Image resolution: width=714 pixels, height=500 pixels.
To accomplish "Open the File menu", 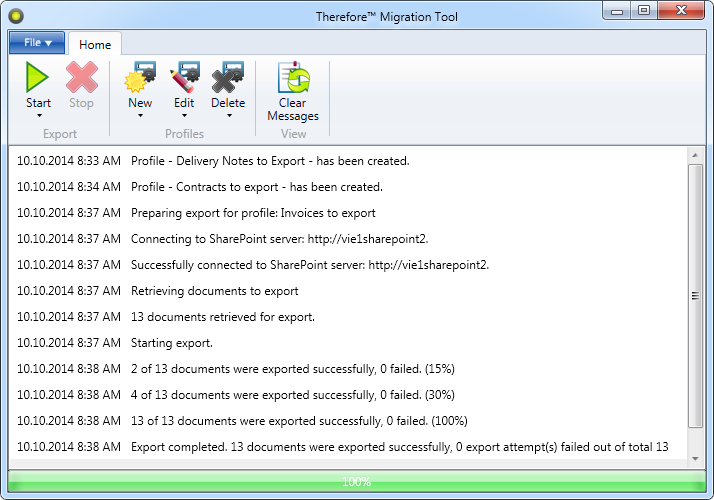I will click(37, 42).
